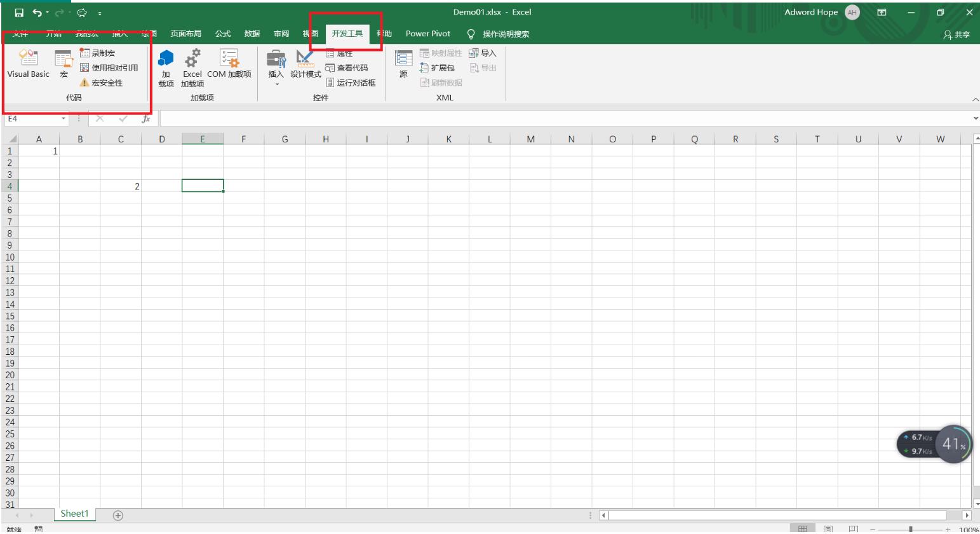Select row 10 header
This screenshot has width=980, height=534.
[10, 257]
